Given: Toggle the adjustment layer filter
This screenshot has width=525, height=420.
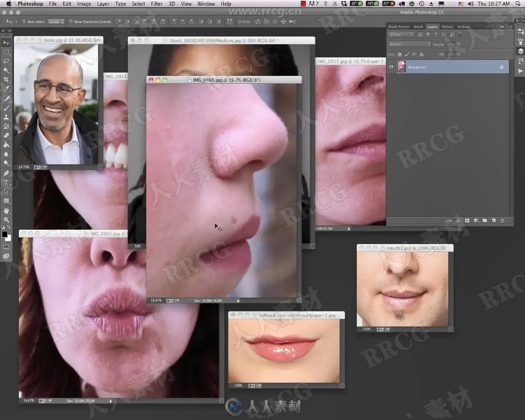Looking at the screenshot, I should (x=428, y=34).
